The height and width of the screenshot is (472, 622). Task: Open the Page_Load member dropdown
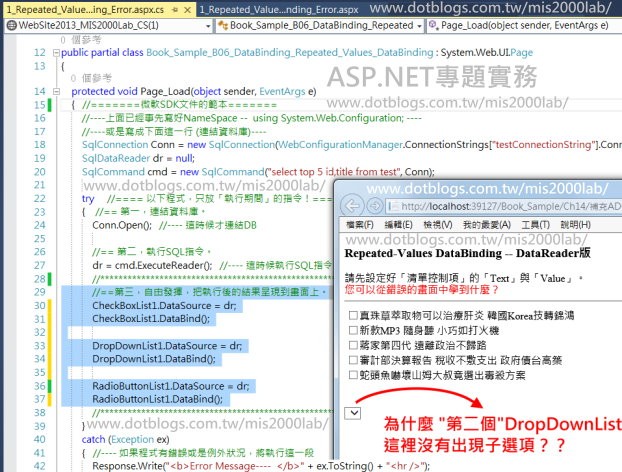(524, 26)
